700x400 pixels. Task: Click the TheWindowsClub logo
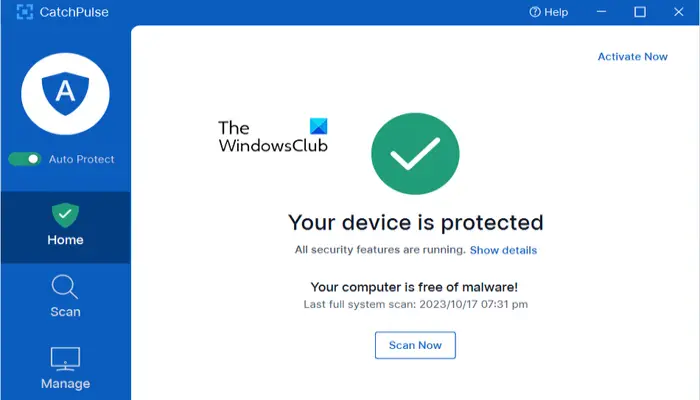273,136
